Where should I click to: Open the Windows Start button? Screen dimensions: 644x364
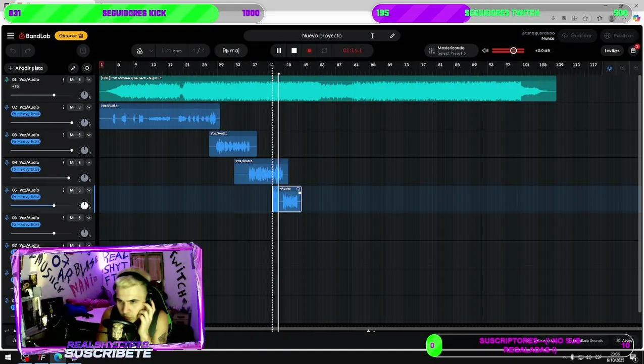pyautogui.click(x=8, y=357)
